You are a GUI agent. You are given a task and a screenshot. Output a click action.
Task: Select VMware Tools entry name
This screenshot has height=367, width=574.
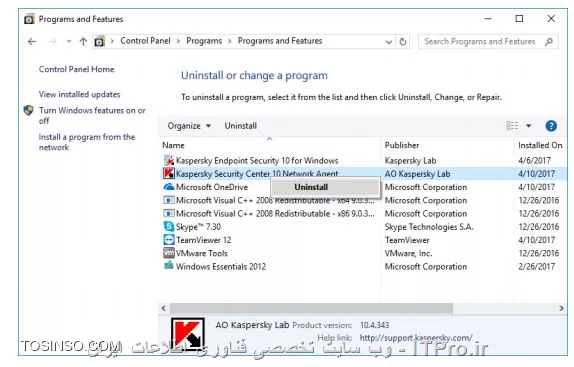tap(201, 253)
